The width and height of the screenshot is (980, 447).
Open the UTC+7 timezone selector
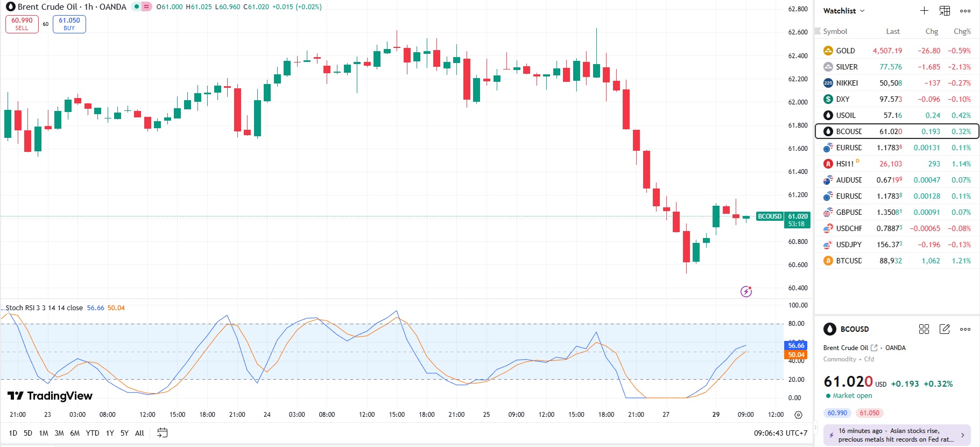point(780,433)
